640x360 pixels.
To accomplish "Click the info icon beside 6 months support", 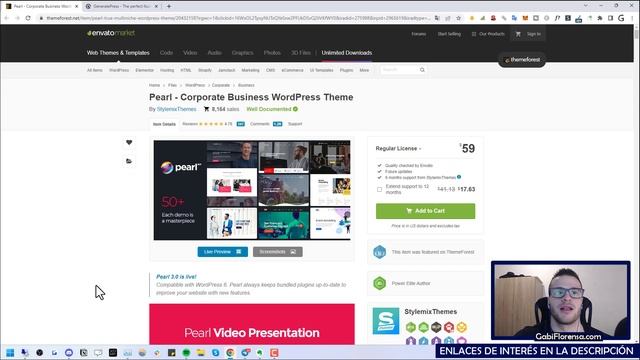I will pos(459,177).
